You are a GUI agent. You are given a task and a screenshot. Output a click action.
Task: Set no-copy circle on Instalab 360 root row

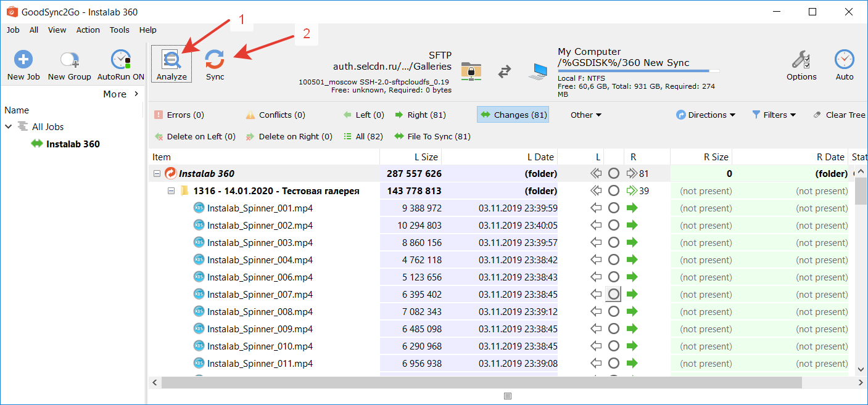[613, 174]
